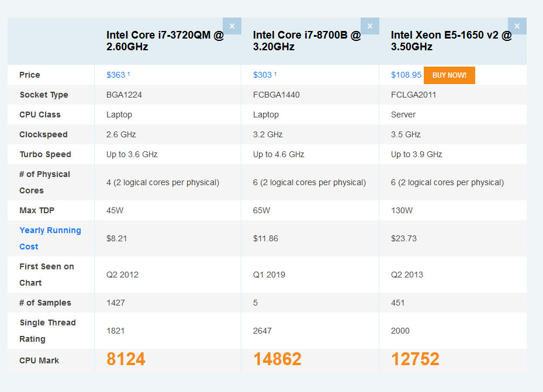Click the Intel Core i7-8700B column heading
Viewport: 543px width, 392px height.
point(307,41)
